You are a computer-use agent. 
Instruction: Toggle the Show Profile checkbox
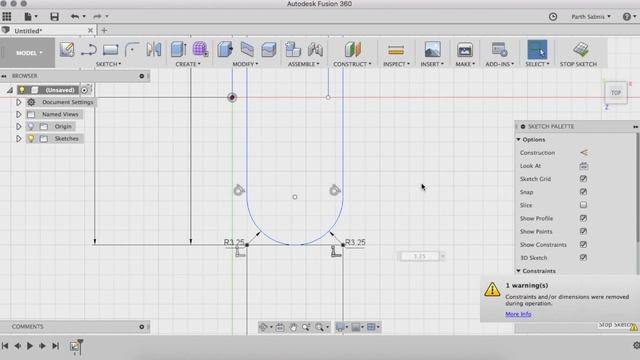point(583,218)
